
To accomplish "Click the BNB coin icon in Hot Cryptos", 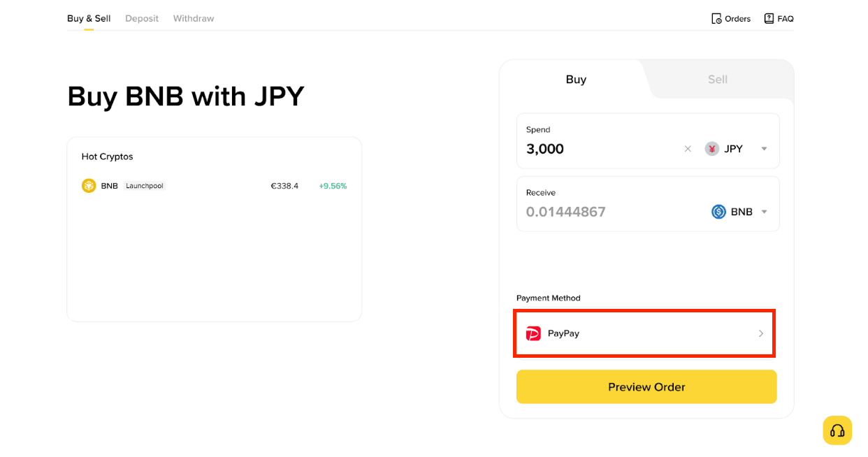I will pos(89,186).
